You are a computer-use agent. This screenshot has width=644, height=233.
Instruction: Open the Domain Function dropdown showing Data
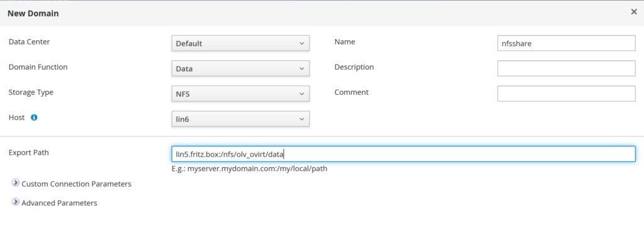tap(240, 68)
